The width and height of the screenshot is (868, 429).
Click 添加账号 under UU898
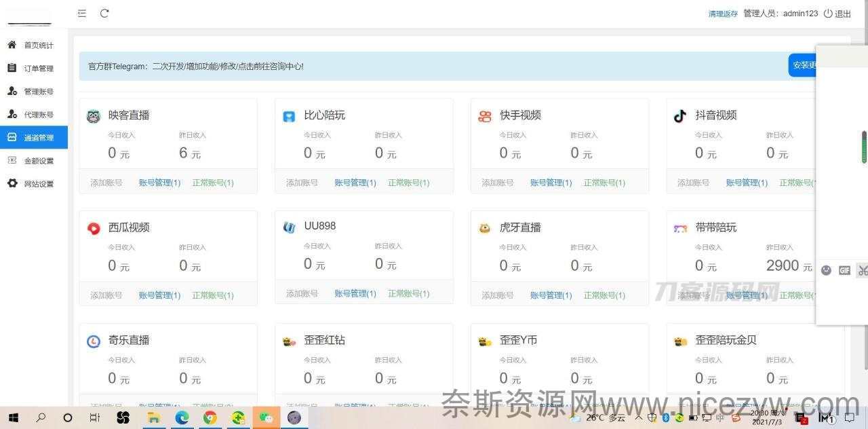(x=302, y=294)
